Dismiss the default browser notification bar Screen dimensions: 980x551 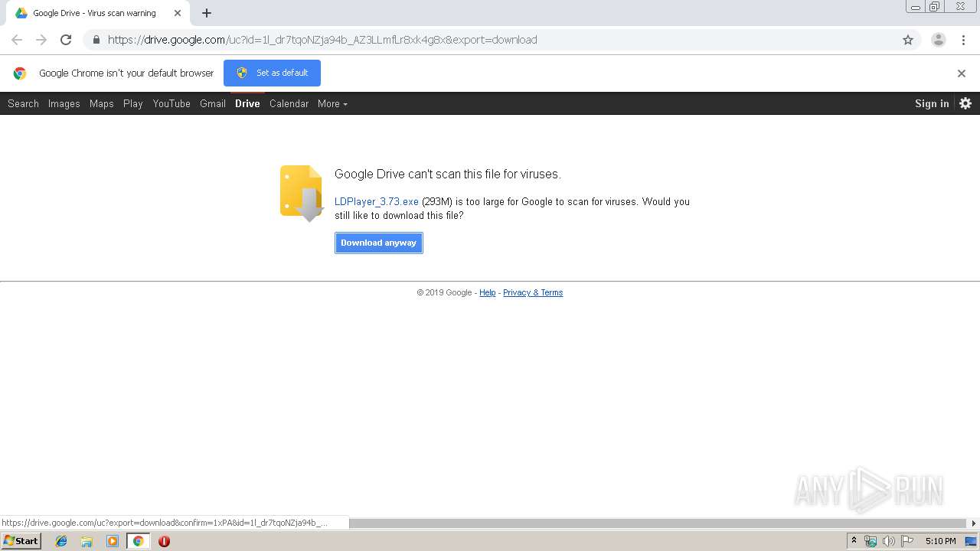click(962, 73)
